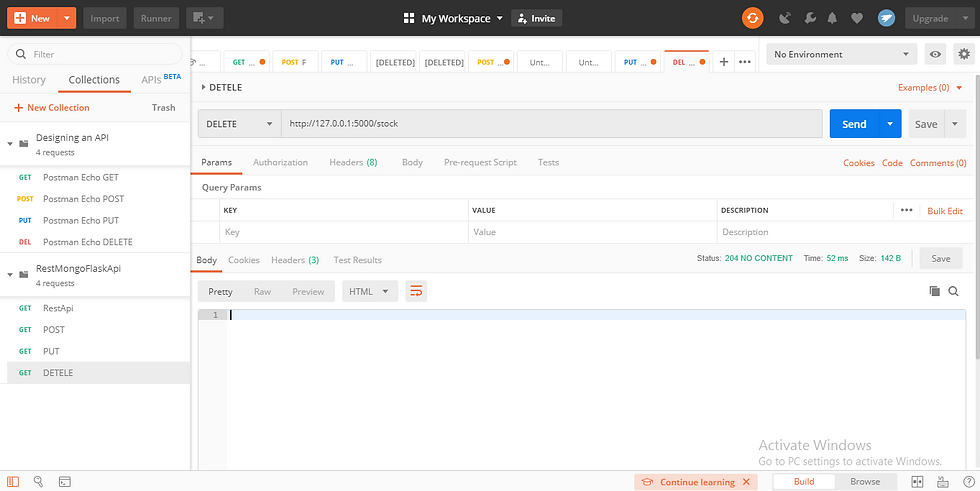Open the request Headers (8) tab
This screenshot has height=491, width=980.
point(353,162)
